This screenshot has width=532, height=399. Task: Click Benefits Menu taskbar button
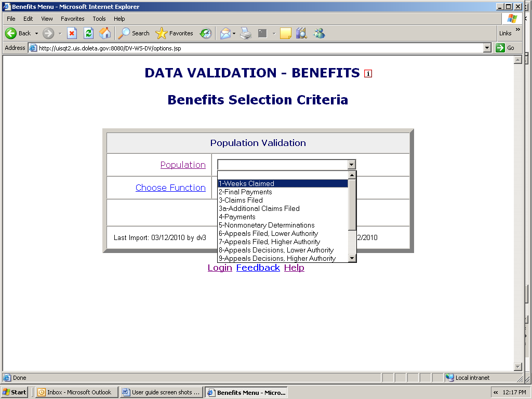click(x=246, y=392)
